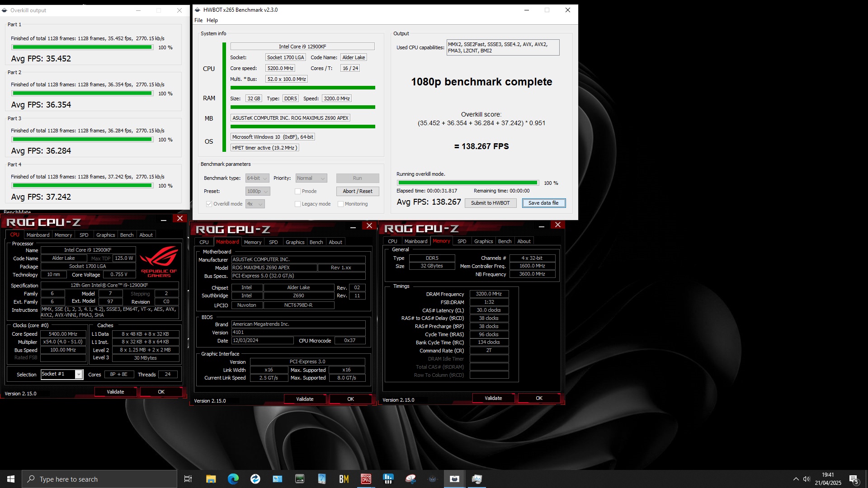
Task: Open About tab in CPU-Z Memory window
Action: (524, 241)
